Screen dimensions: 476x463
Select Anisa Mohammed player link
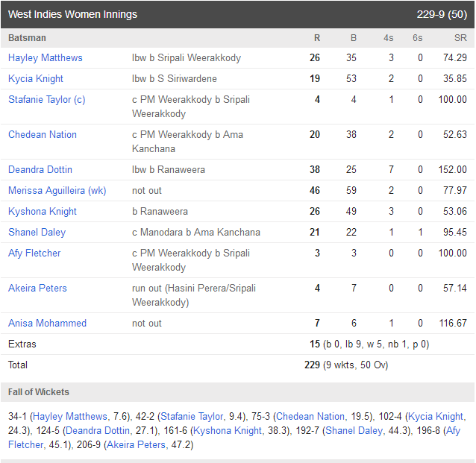pyautogui.click(x=47, y=323)
